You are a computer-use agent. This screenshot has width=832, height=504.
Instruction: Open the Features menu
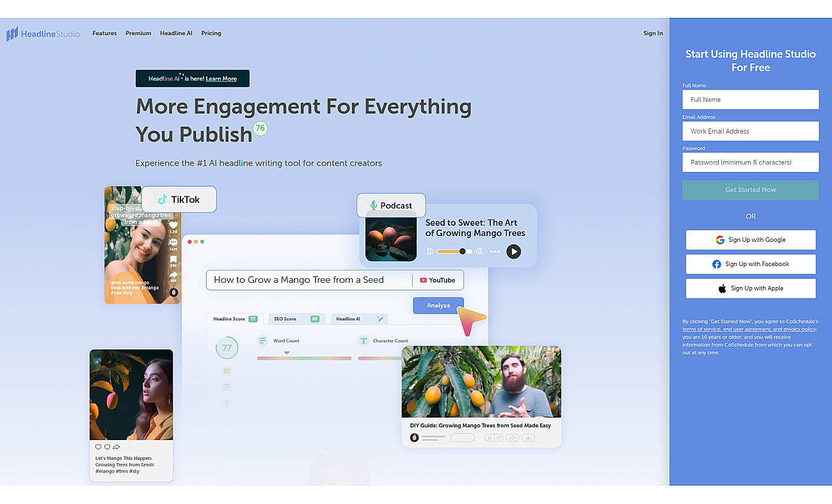coord(104,33)
